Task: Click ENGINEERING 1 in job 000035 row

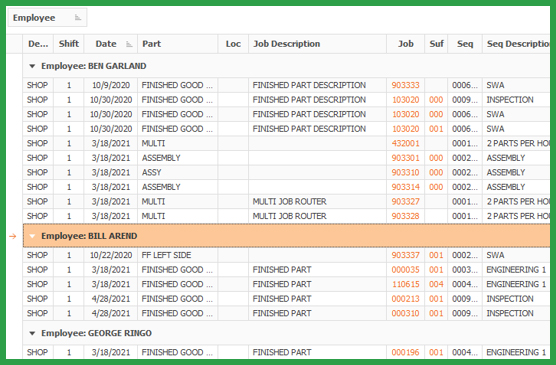Action: point(516,270)
